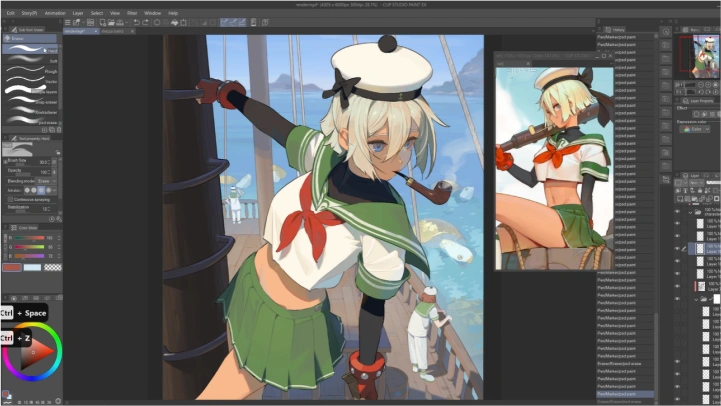Open the Blending mode Erase dropdown
Screen dimensions: 721x406
pyautogui.click(x=46, y=181)
